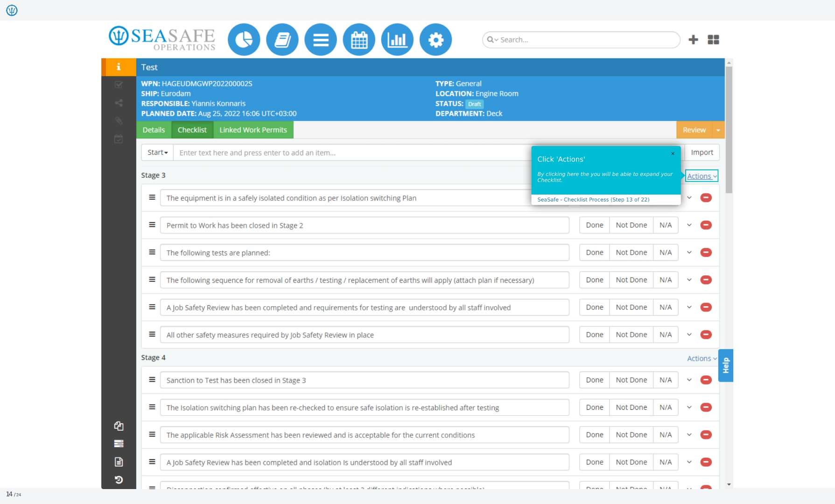The width and height of the screenshot is (835, 504).
Task: Expand 'Permit to Work has been closed' row chevron
Action: [689, 225]
